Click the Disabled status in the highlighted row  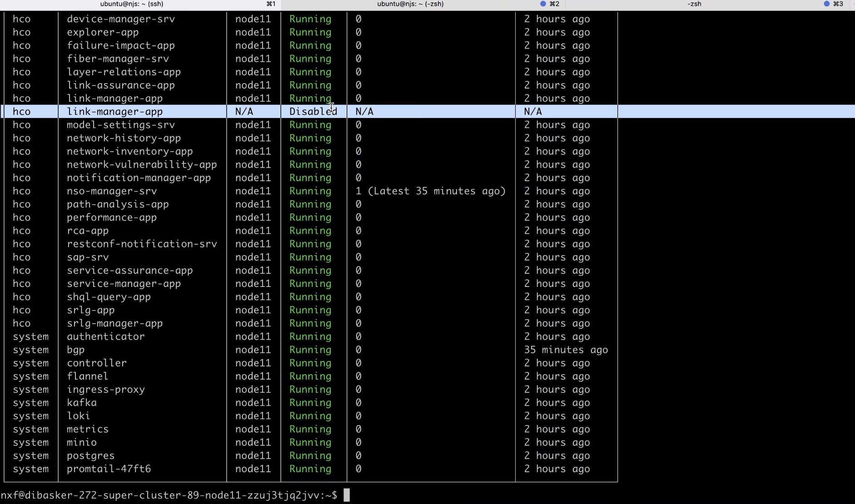[x=313, y=112]
